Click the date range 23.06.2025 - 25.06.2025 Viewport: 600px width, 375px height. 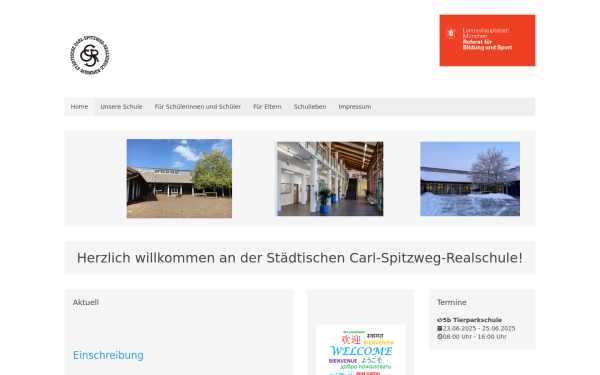click(x=479, y=328)
